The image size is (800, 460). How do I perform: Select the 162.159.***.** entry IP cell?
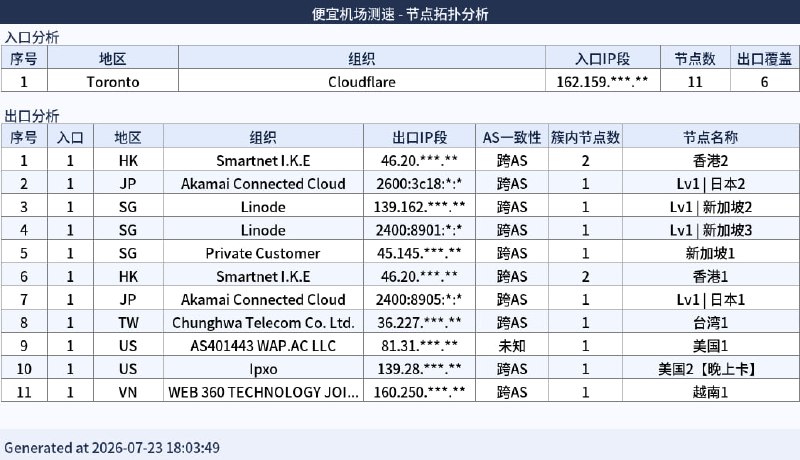(x=603, y=82)
